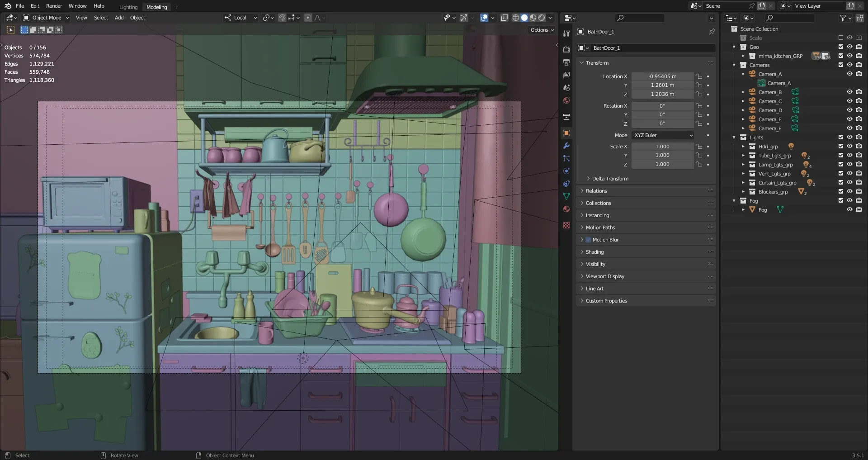Open the Scene properties tab
The width and height of the screenshot is (868, 460).
[x=566, y=88]
